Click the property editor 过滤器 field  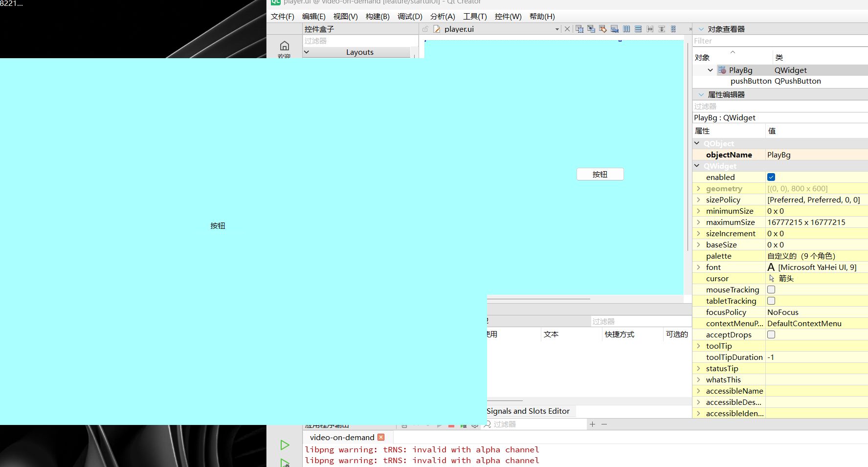click(x=780, y=106)
